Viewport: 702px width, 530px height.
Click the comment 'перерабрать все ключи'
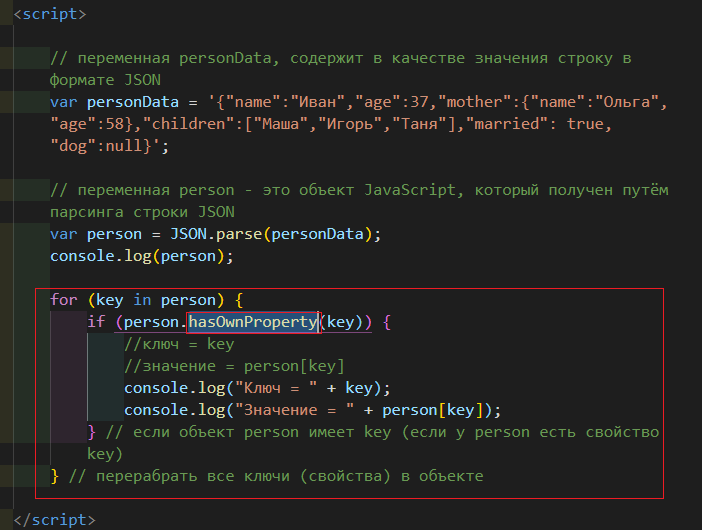click(193, 476)
